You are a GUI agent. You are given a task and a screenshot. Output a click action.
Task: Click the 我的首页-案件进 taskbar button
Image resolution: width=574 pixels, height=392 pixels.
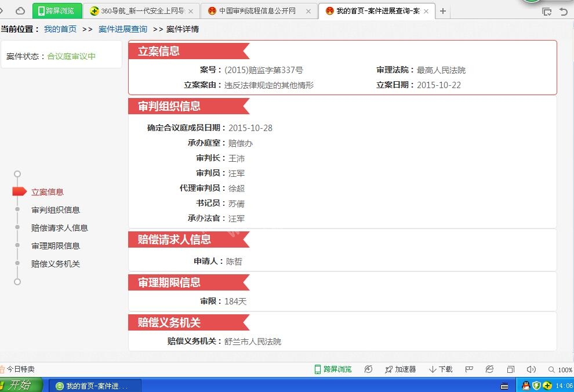[x=95, y=386]
